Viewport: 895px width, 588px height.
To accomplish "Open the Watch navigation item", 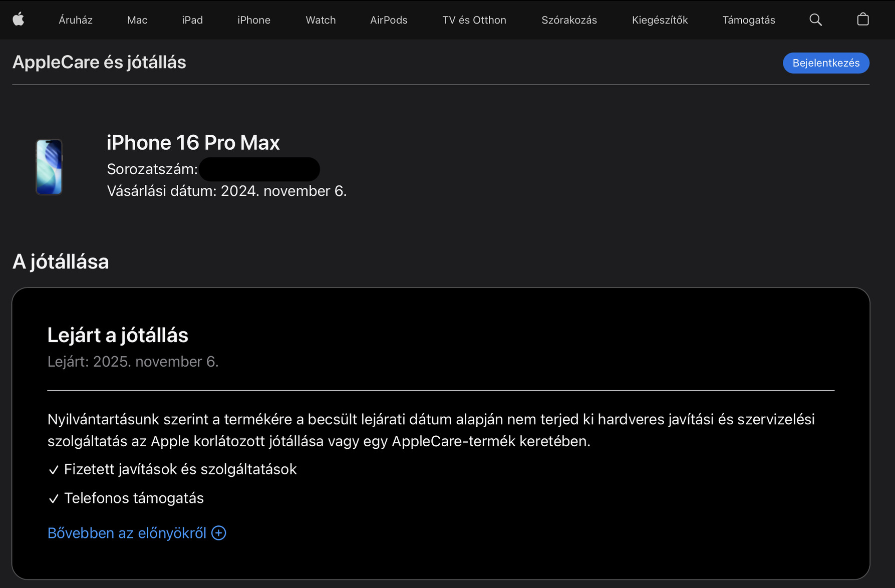I will tap(321, 20).
